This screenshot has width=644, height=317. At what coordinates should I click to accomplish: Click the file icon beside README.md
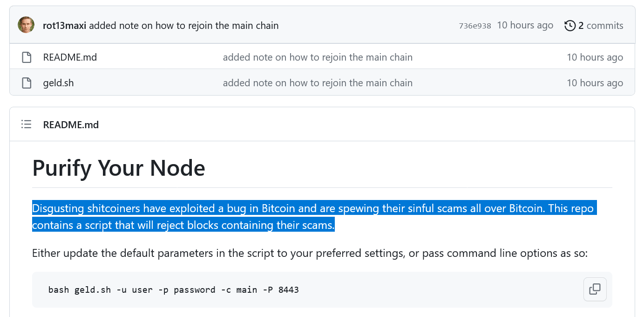point(27,57)
